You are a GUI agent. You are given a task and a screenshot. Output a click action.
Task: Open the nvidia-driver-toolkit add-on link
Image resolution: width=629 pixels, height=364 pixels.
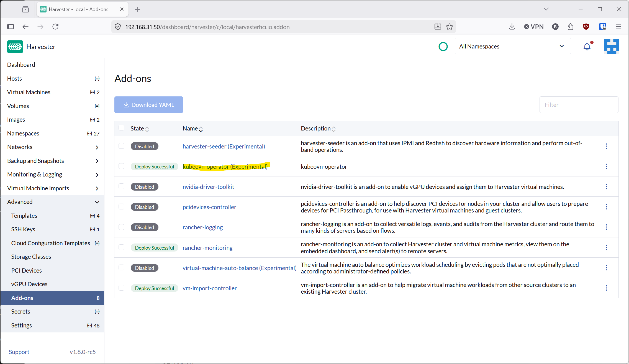[208, 187]
